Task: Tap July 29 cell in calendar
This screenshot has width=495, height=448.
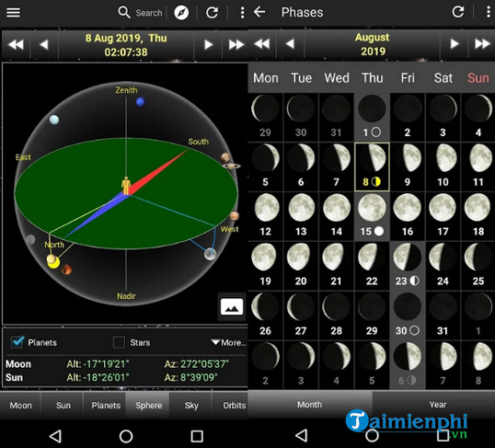Action: [266, 117]
